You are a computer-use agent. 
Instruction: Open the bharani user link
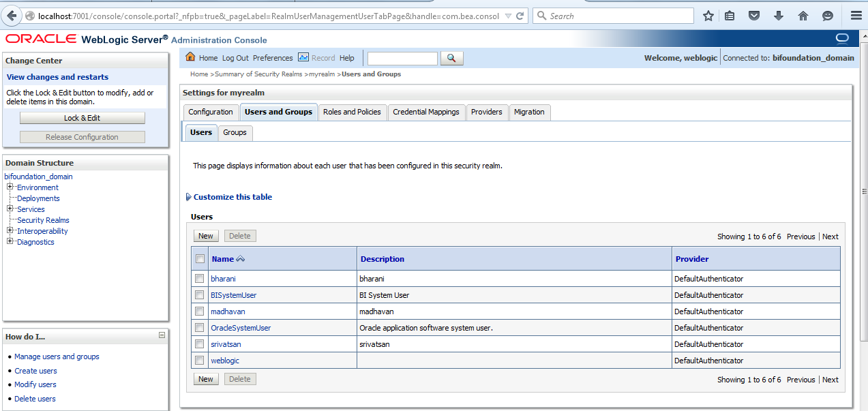[x=223, y=279]
